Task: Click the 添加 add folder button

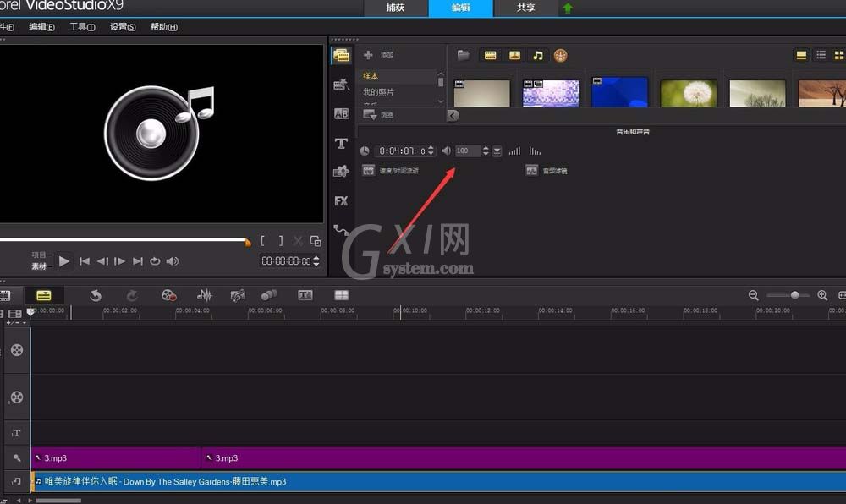Action: click(378, 55)
